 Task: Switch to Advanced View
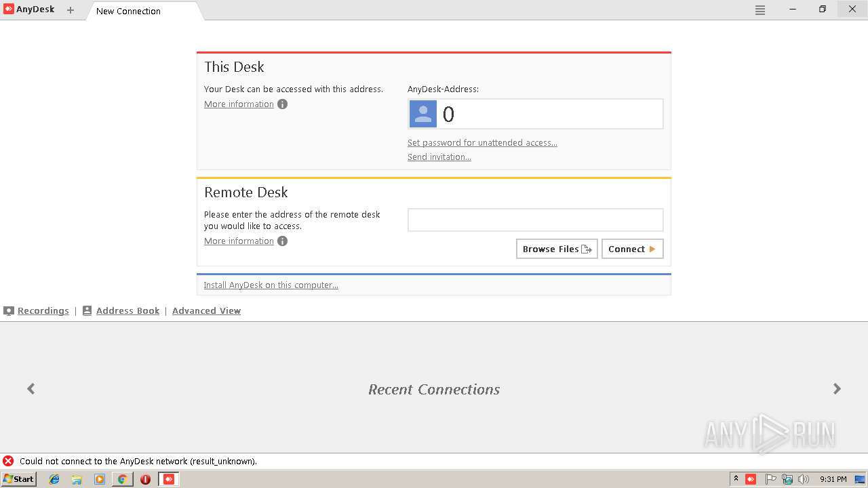(206, 311)
